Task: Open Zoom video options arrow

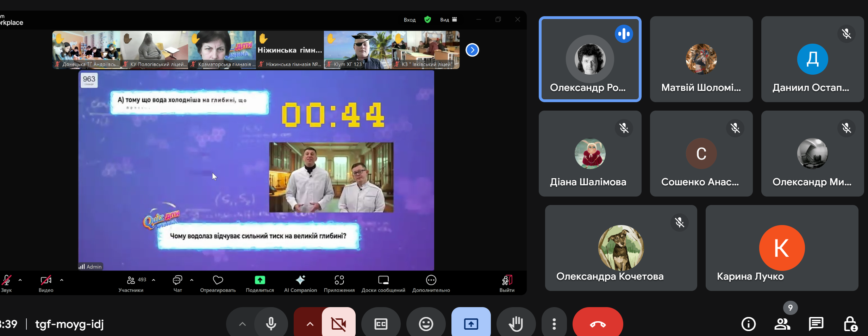Action: pos(62,280)
